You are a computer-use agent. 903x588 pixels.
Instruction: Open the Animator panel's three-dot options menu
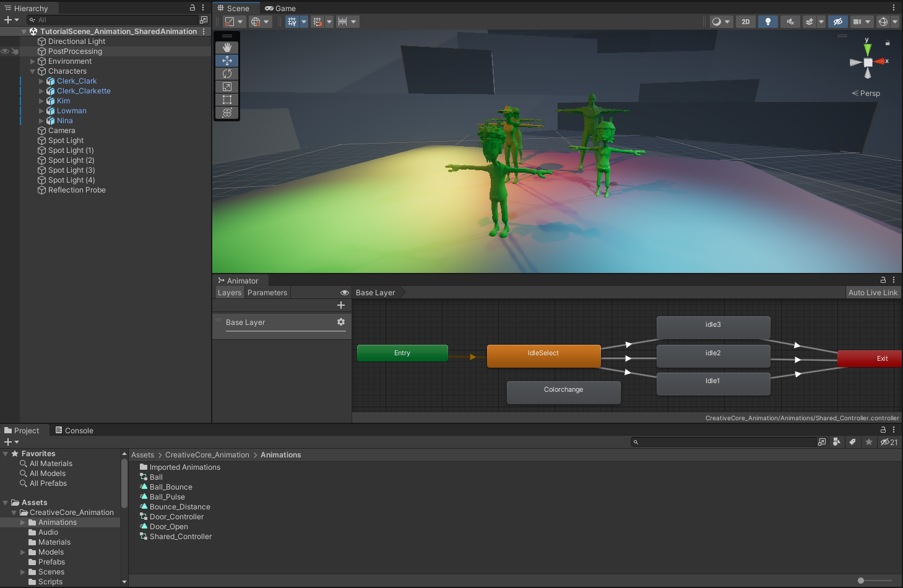894,280
